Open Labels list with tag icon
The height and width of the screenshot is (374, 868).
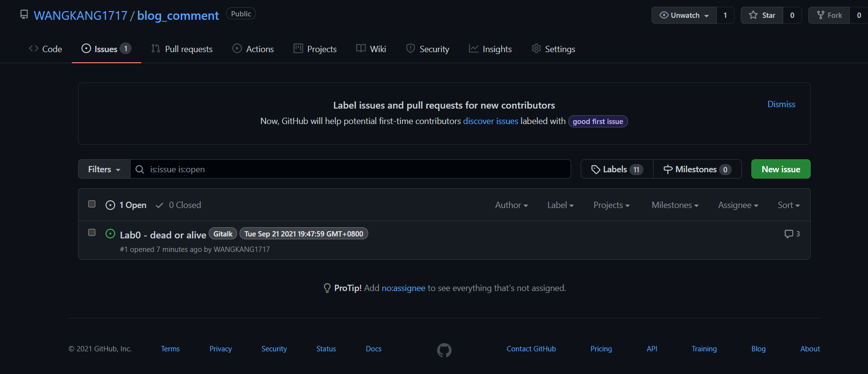click(x=617, y=169)
